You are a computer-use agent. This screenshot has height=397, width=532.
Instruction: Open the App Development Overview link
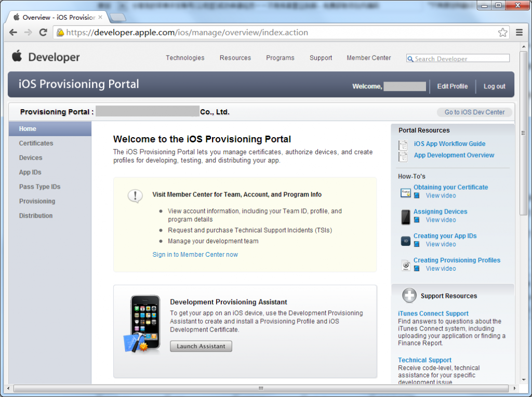point(454,155)
